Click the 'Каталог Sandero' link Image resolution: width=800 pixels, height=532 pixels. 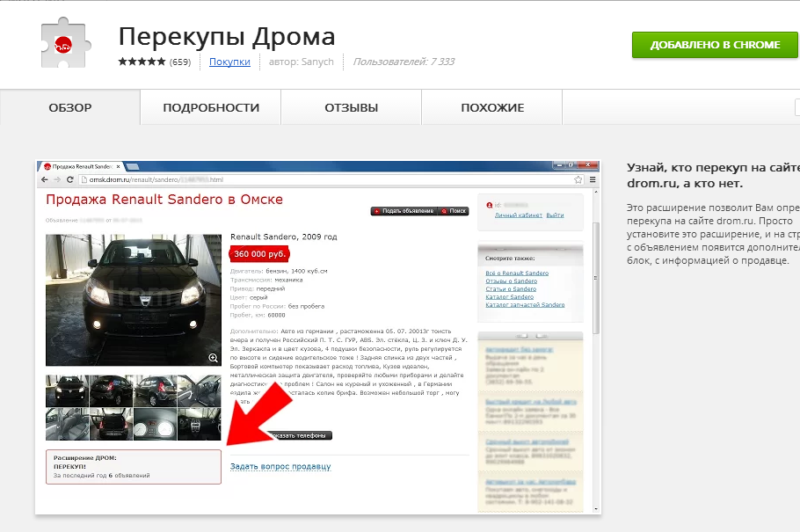[510, 296]
